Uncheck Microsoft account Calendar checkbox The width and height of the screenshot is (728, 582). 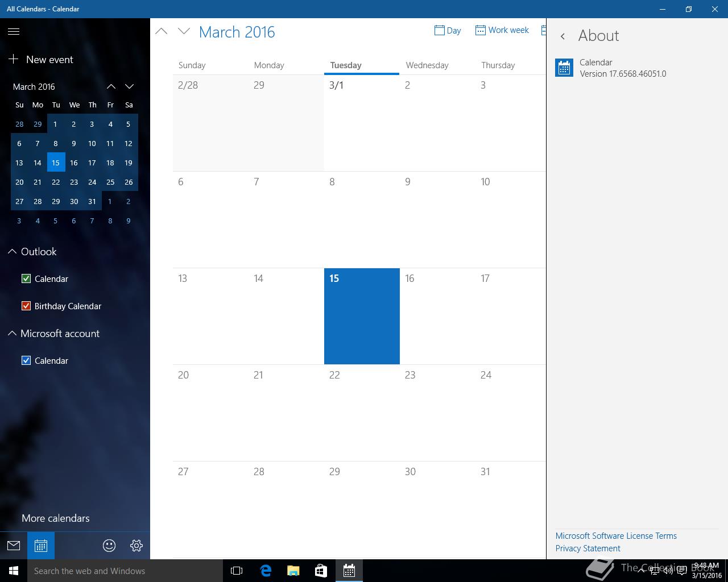click(x=26, y=360)
